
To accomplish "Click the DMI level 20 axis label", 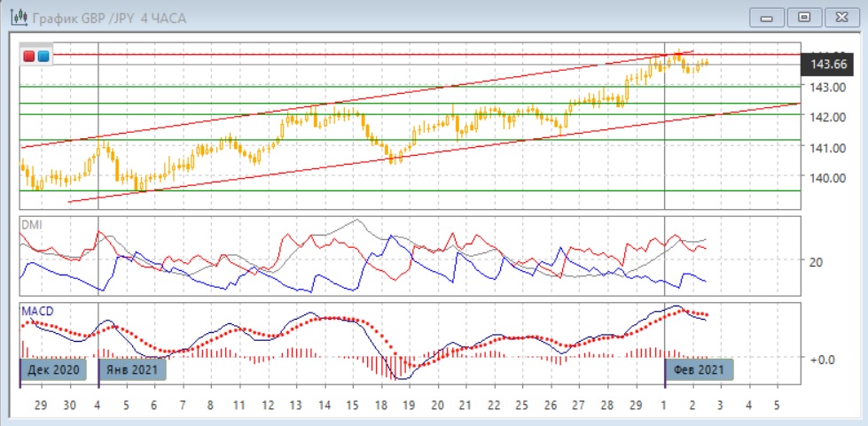I will click(816, 261).
